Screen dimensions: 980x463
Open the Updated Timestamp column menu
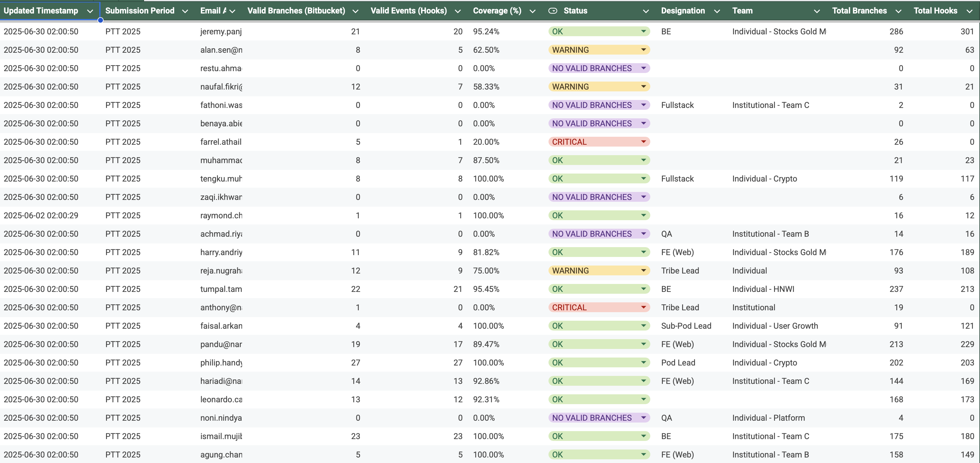coord(90,11)
